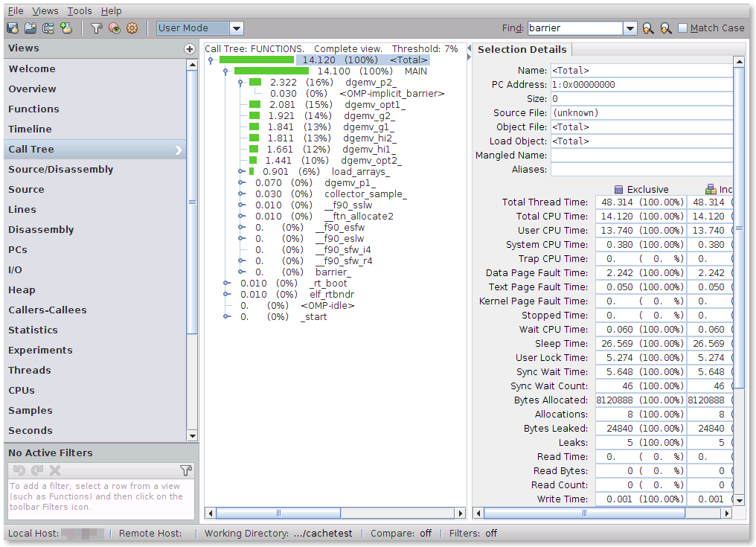Click the orange gear Settings icon
756x547 pixels.
132,28
